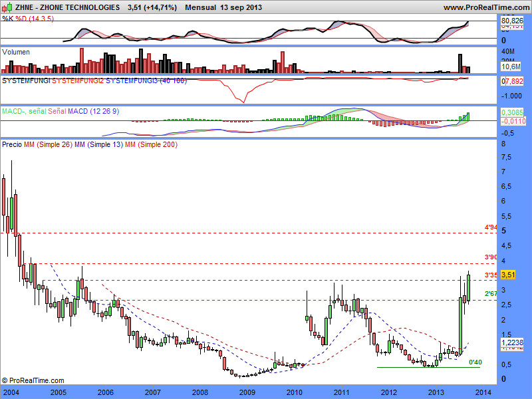Click the 3'90 resistance level label
The image size is (532, 399).
491,257
